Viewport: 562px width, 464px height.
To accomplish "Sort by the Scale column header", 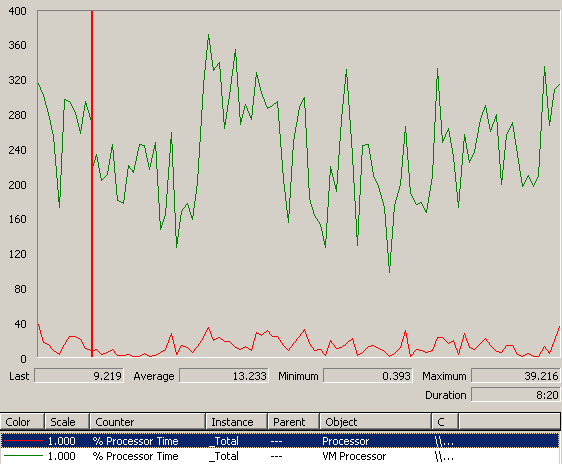I will (67, 422).
